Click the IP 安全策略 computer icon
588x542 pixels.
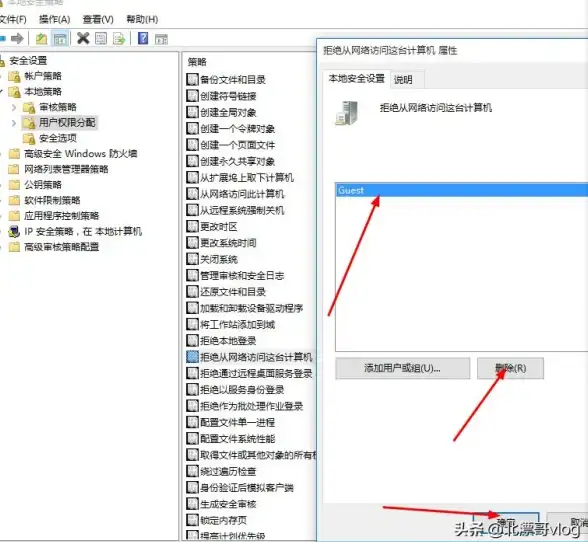tap(14, 231)
